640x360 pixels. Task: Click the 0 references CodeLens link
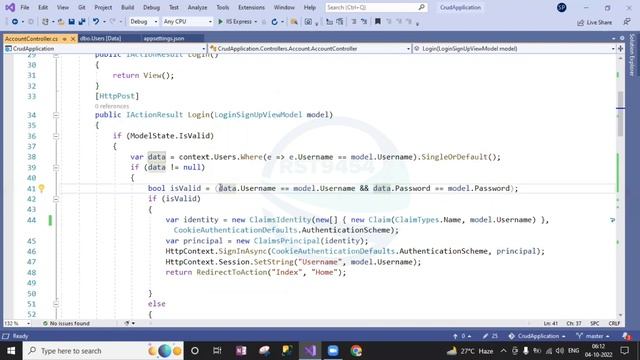[x=112, y=106]
